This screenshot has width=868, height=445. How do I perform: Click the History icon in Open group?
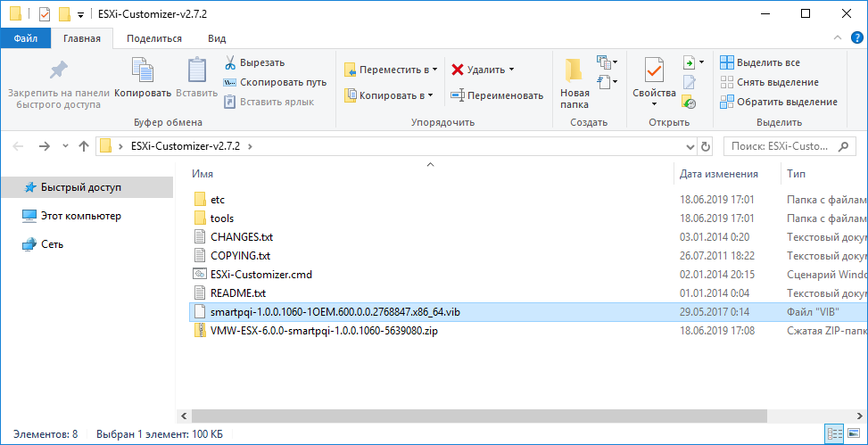pos(690,102)
